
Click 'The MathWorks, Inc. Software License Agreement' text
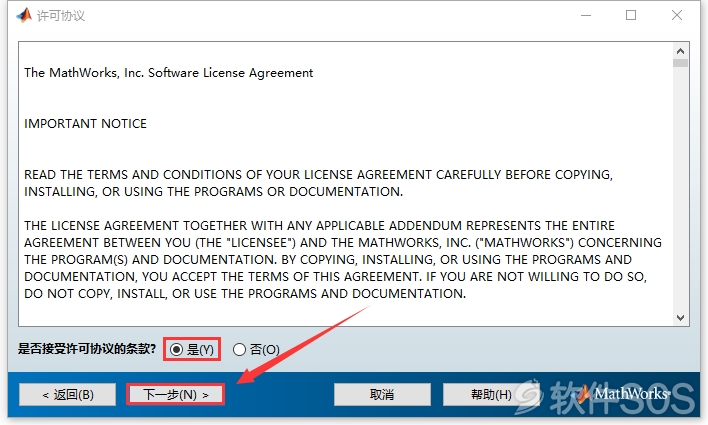[x=168, y=73]
